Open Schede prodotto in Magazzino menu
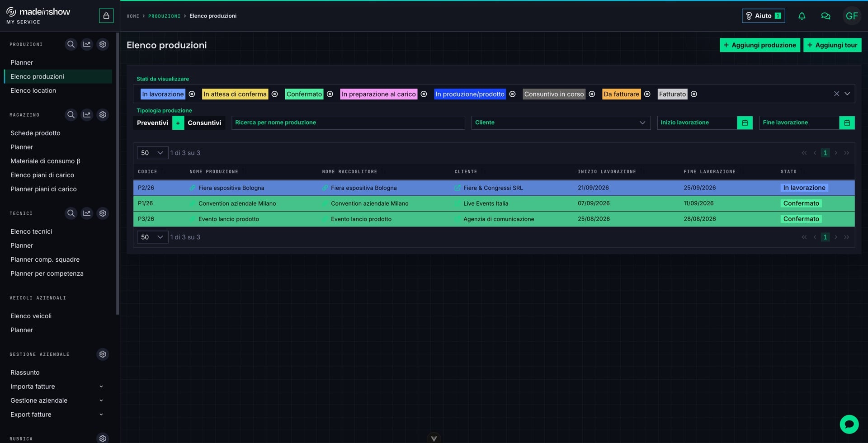This screenshot has width=868, height=443. pyautogui.click(x=35, y=133)
